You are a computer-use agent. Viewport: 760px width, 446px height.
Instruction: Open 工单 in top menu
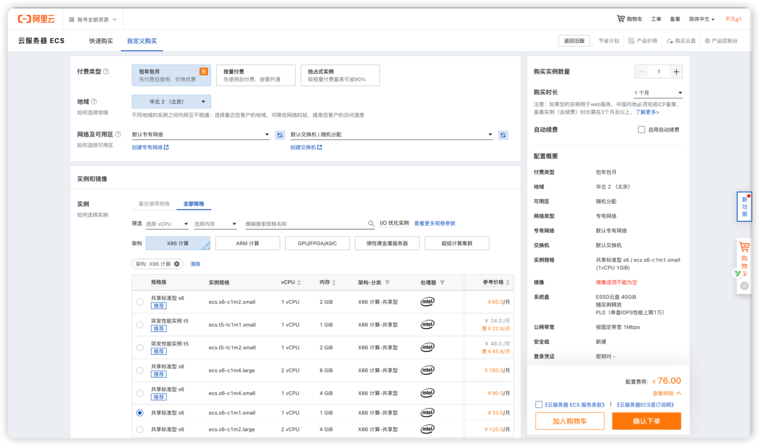(x=656, y=19)
